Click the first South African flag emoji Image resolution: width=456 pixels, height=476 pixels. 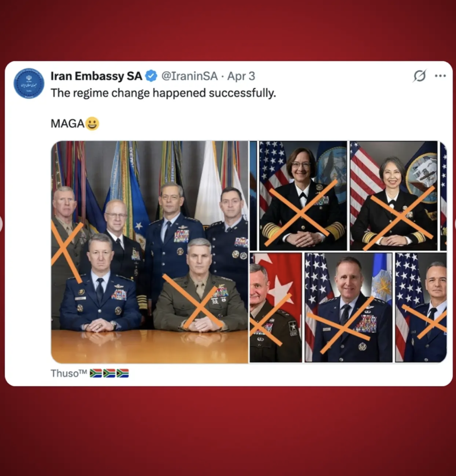96,373
